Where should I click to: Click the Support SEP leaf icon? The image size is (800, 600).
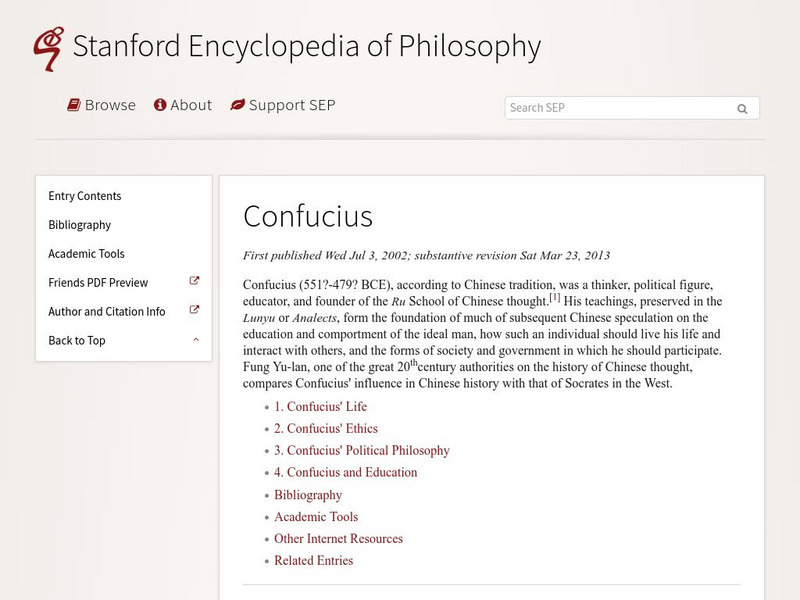(x=237, y=105)
